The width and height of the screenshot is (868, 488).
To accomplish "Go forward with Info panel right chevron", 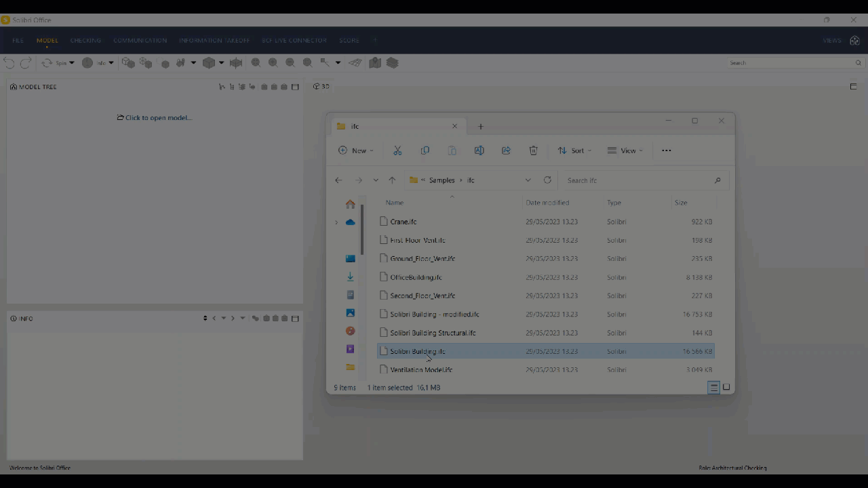I will coord(233,319).
